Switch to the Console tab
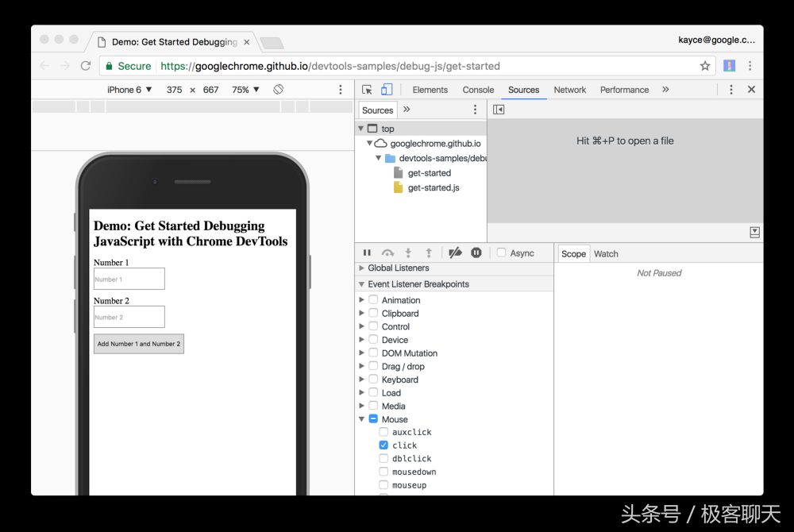This screenshot has height=532, width=794. pyautogui.click(x=478, y=90)
